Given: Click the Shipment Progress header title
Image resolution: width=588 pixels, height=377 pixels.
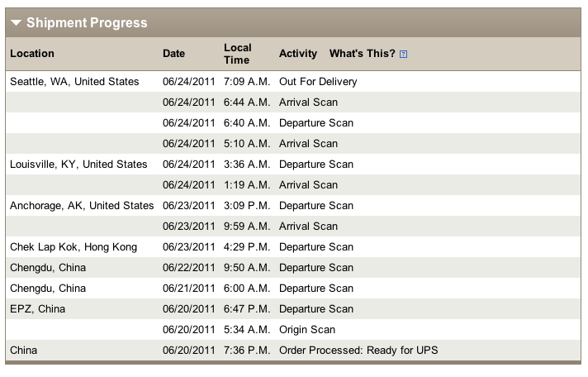Looking at the screenshot, I should pos(87,23).
